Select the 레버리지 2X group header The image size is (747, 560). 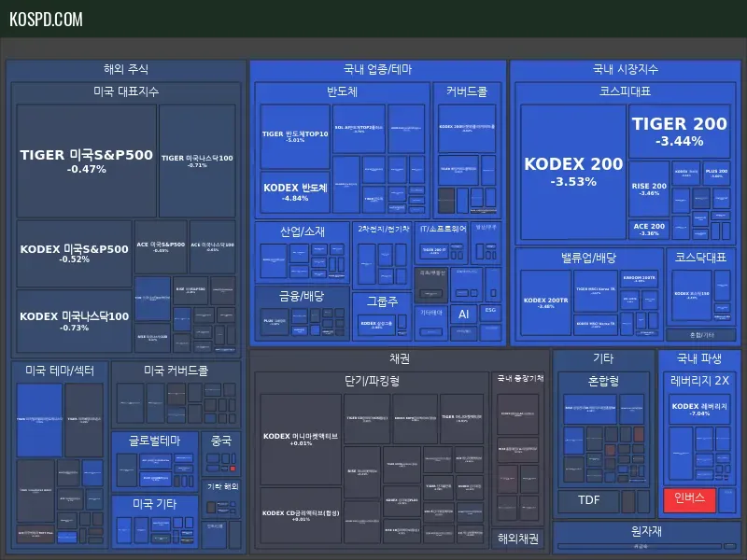(699, 381)
